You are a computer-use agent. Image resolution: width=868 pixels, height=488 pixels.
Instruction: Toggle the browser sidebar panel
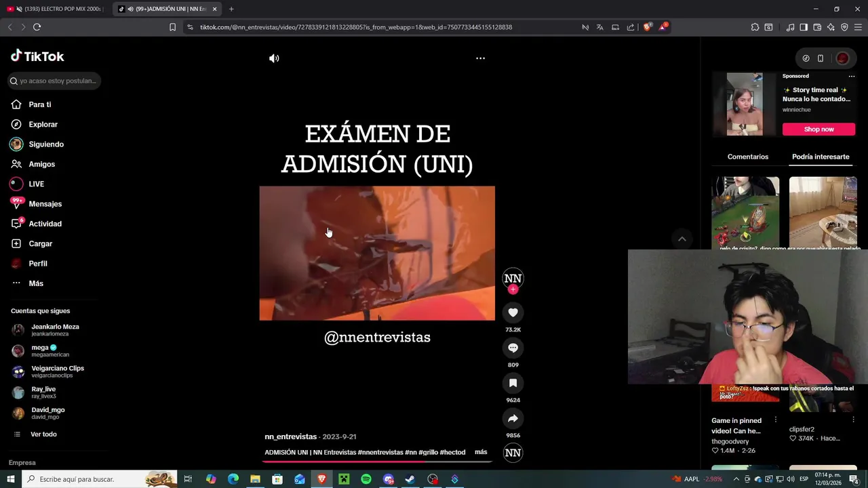pos(804,27)
